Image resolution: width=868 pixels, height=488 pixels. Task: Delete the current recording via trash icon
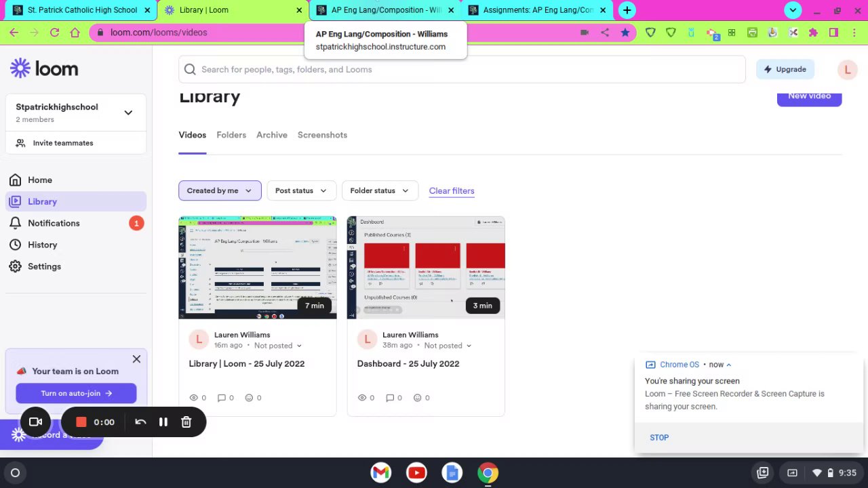(186, 422)
